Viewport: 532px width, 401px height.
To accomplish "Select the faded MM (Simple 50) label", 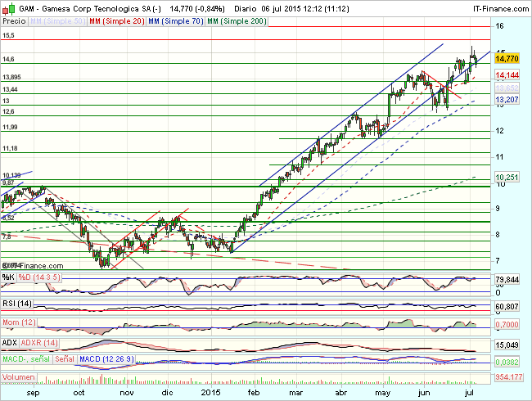I will point(57,21).
